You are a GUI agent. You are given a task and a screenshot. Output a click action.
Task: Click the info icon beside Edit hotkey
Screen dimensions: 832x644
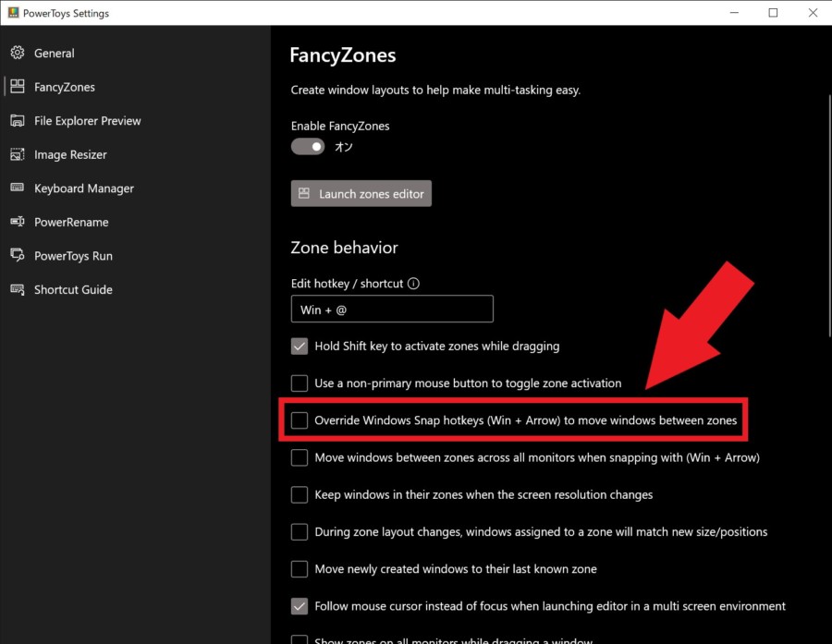click(413, 284)
